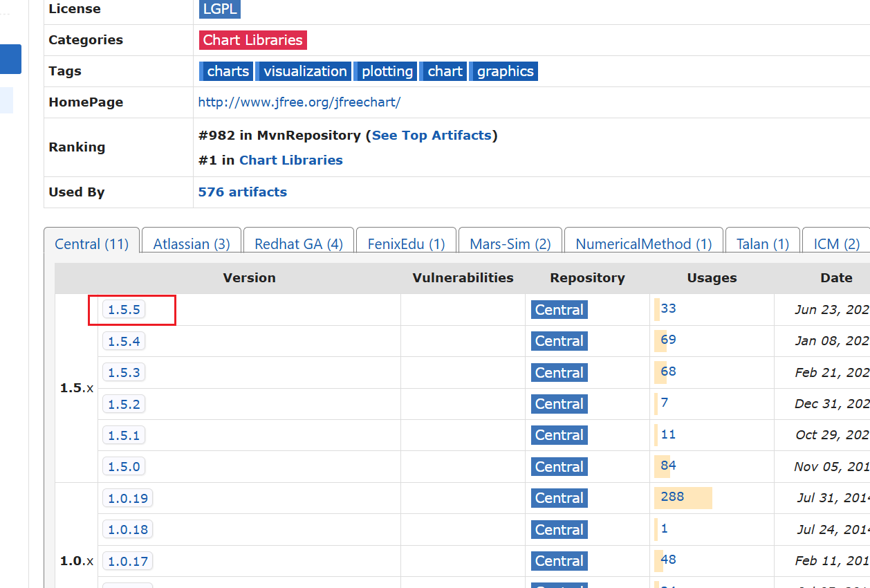Click Central repository for version 1.5.0
This screenshot has width=870, height=588.
pos(559,467)
